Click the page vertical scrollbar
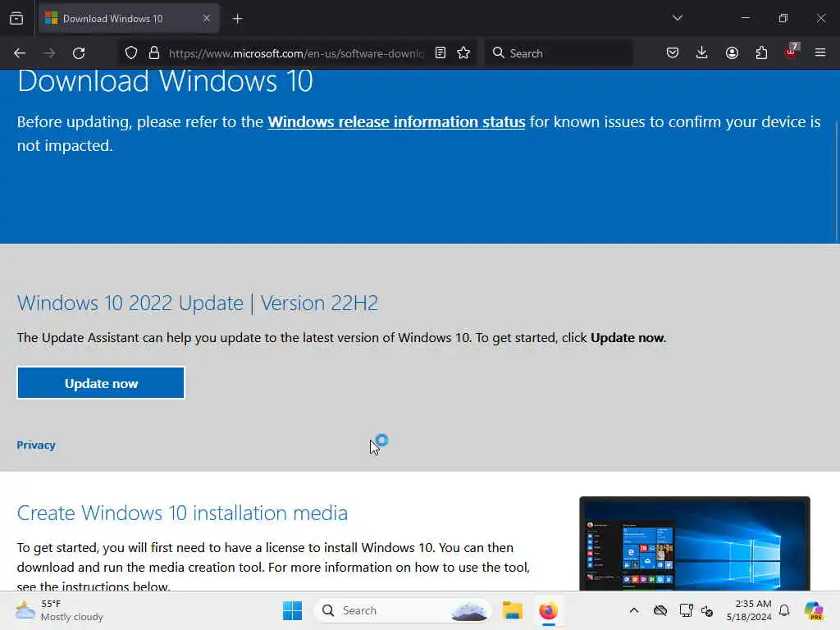 point(837,180)
